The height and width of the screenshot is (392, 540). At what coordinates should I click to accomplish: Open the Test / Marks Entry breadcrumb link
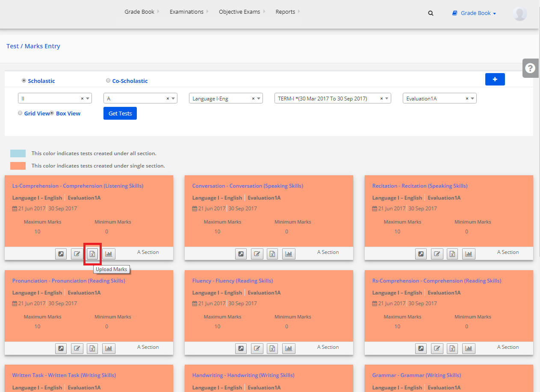[x=33, y=46]
